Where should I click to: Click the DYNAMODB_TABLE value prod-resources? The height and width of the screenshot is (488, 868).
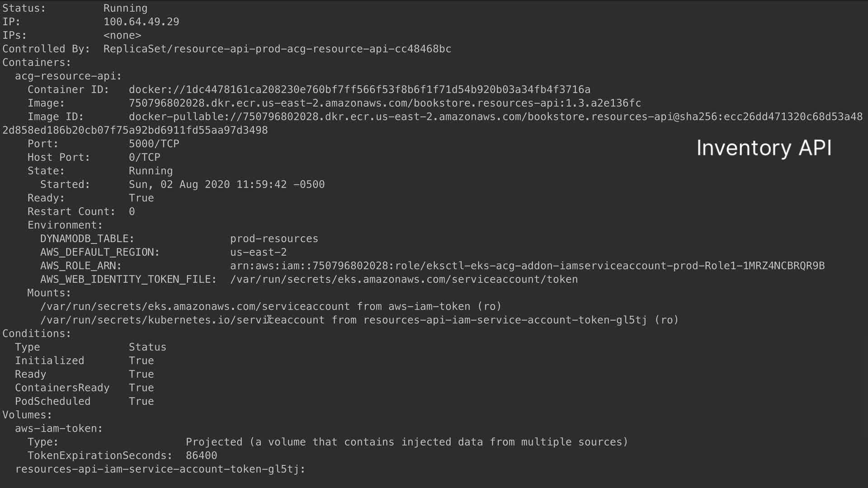[274, 239]
